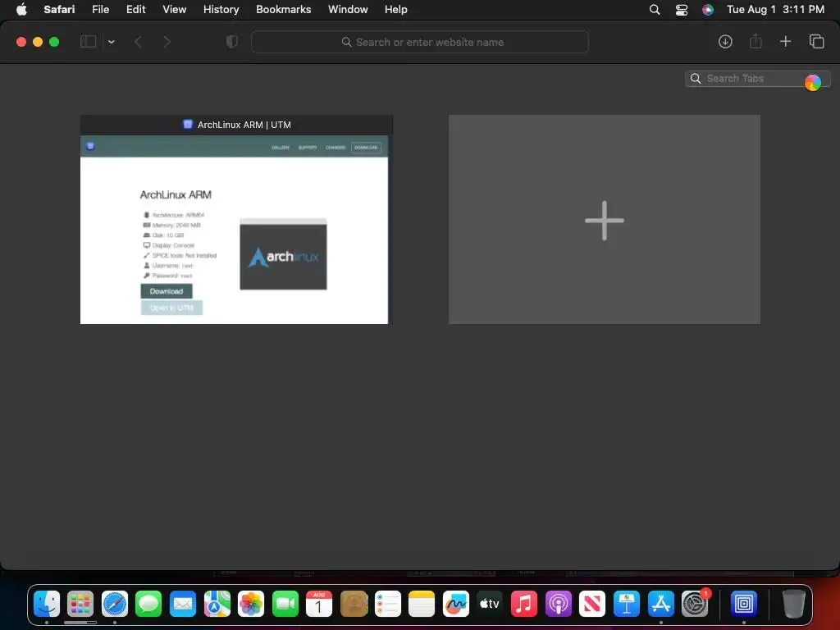Open Mail from the Dock
The width and height of the screenshot is (840, 630).
point(183,604)
